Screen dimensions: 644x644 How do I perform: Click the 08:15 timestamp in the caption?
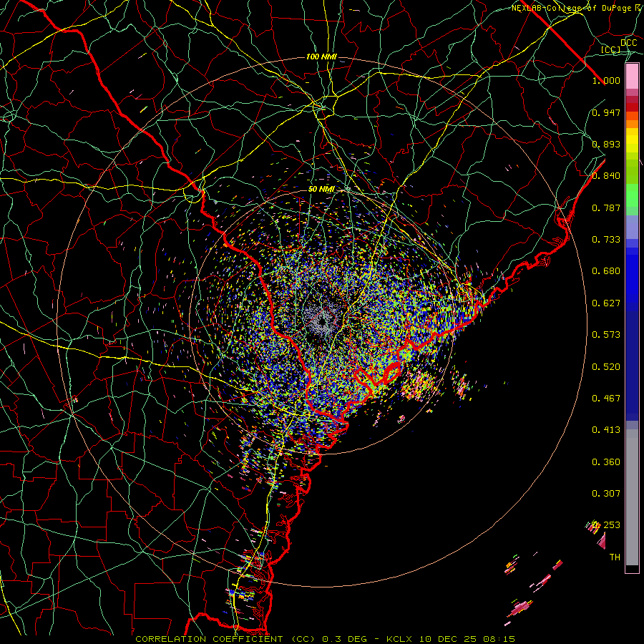tap(499, 639)
